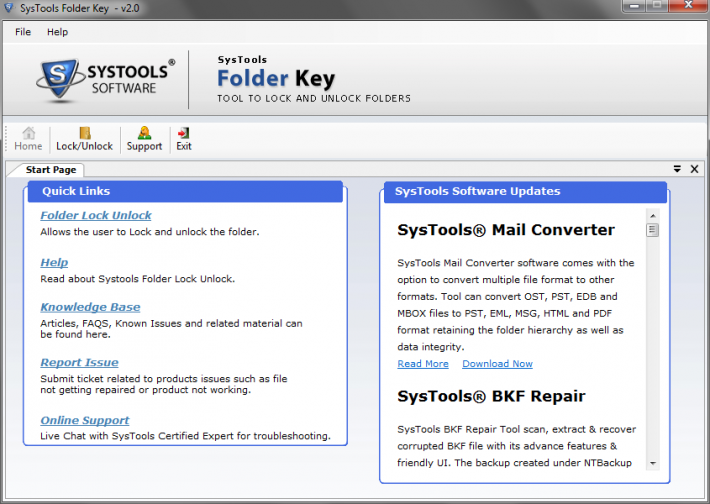Click Download Now under Mail Converter
Viewport: 710px width, 504px height.
[497, 364]
